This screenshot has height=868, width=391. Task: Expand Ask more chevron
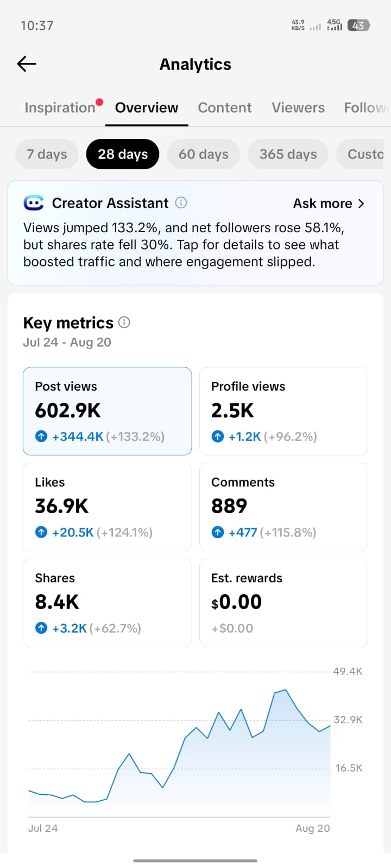tap(362, 203)
